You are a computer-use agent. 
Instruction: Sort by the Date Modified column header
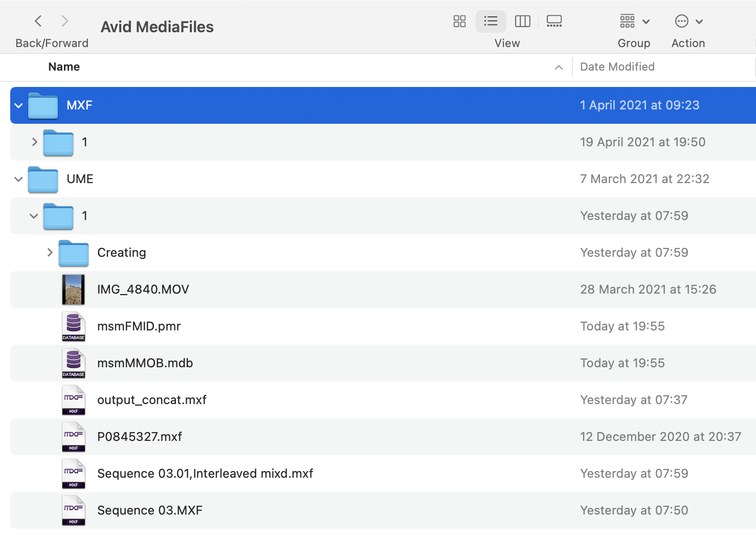point(617,67)
